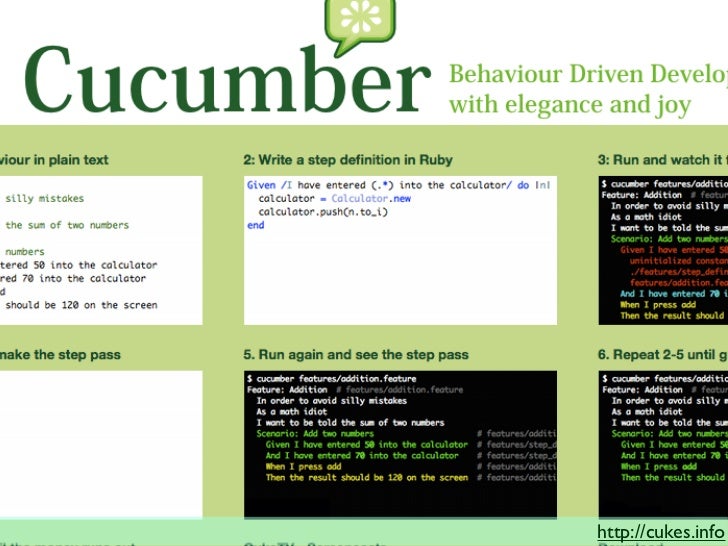This screenshot has width=728, height=546.
Task: Open the http://cukes.info link
Action: 660,531
